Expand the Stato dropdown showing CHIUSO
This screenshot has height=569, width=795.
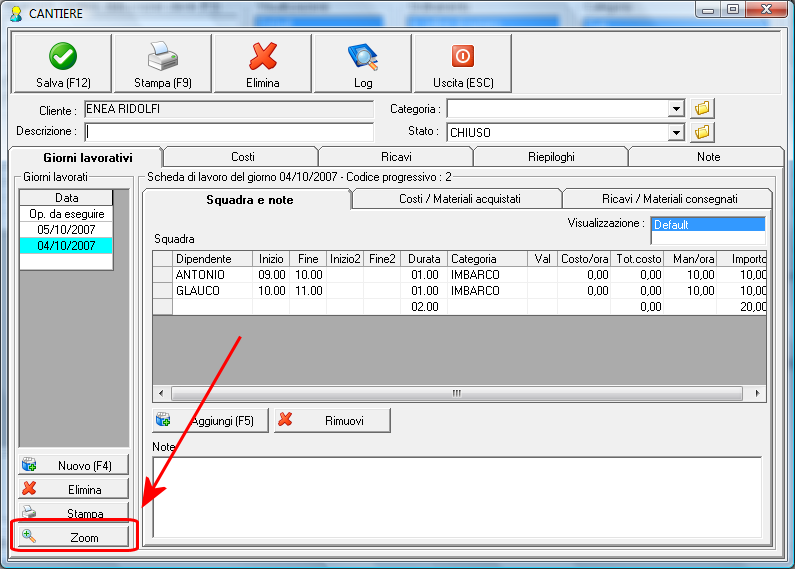(x=675, y=133)
